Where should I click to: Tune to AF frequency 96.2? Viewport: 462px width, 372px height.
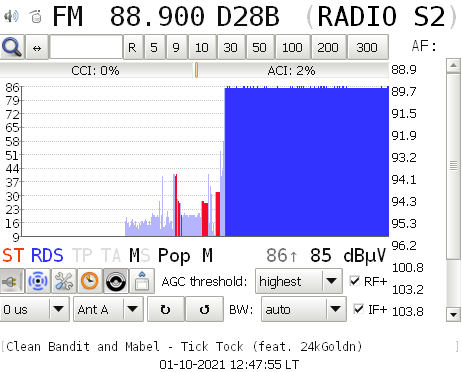click(x=404, y=246)
